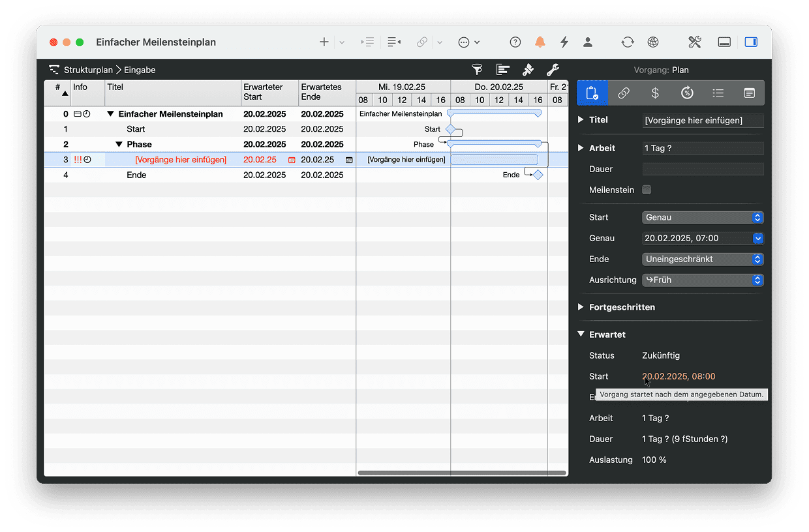809x532 pixels.
Task: Open the Ausrichtung dropdown showing 'Früh'
Action: pos(702,280)
